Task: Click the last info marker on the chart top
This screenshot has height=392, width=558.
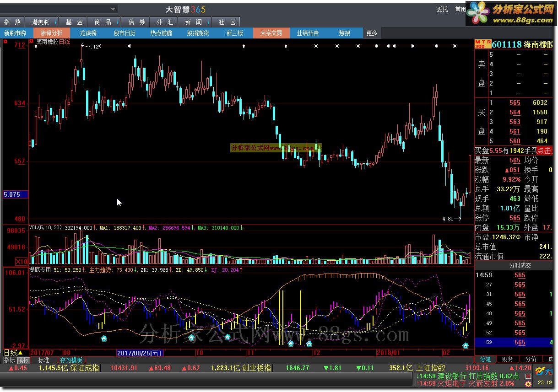Action: pyautogui.click(x=455, y=46)
